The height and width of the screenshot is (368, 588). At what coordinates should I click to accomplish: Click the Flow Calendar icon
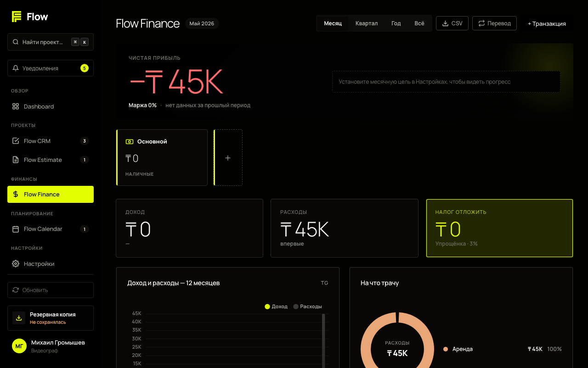(x=16, y=229)
